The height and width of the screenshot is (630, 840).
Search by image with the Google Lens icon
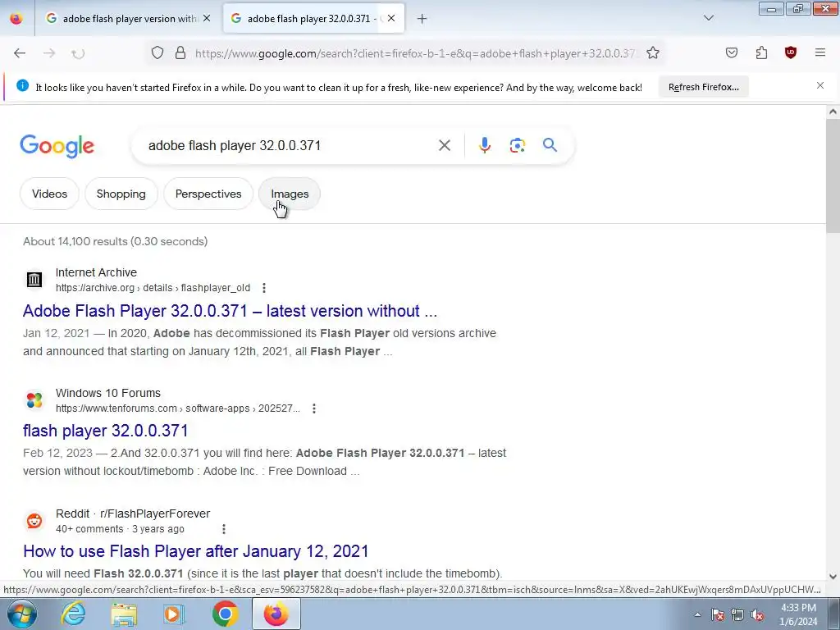(x=517, y=145)
